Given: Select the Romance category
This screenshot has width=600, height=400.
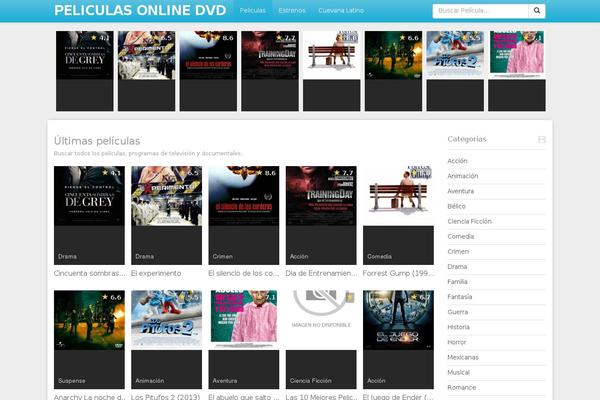Looking at the screenshot, I should [x=462, y=388].
